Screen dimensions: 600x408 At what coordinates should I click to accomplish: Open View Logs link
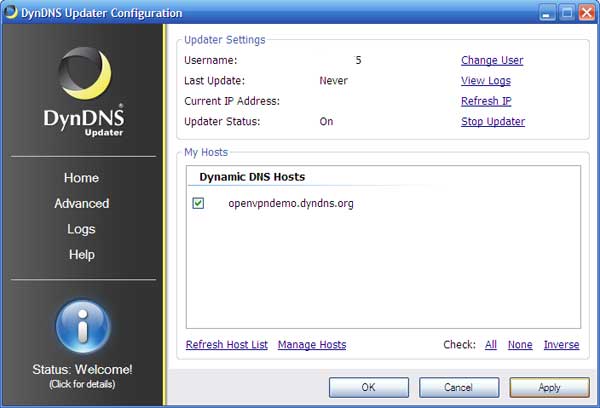[486, 81]
